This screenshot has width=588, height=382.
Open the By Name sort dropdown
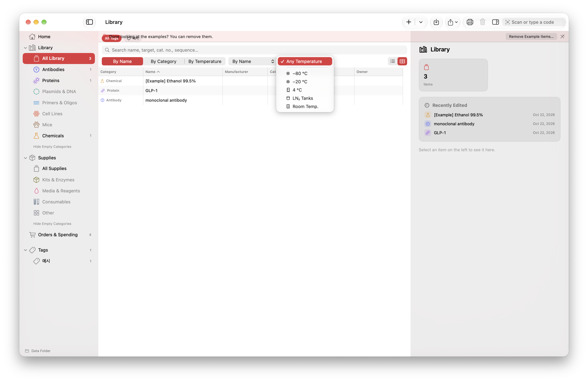click(252, 61)
